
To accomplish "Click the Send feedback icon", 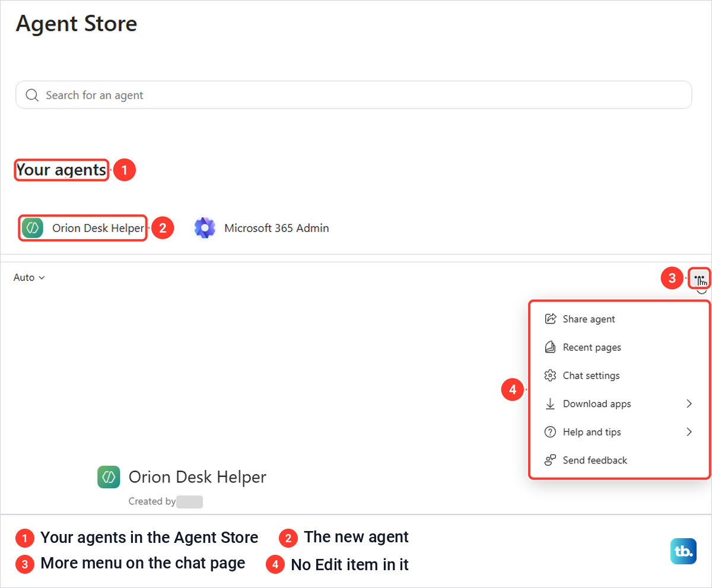I will coord(550,460).
